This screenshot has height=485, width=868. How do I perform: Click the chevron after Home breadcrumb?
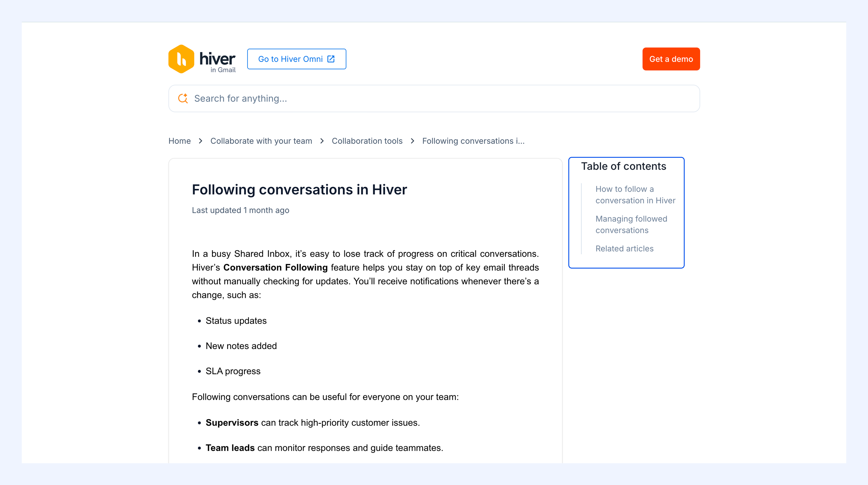(201, 141)
